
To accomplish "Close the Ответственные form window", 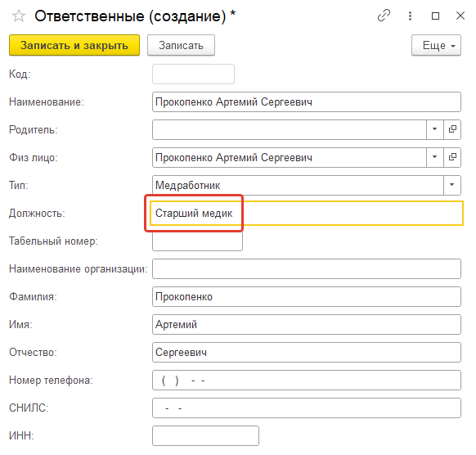I will pos(460,16).
